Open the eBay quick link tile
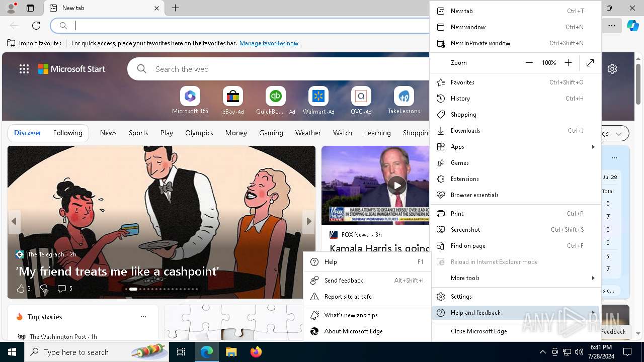The height and width of the screenshot is (362, 644). pyautogui.click(x=233, y=101)
